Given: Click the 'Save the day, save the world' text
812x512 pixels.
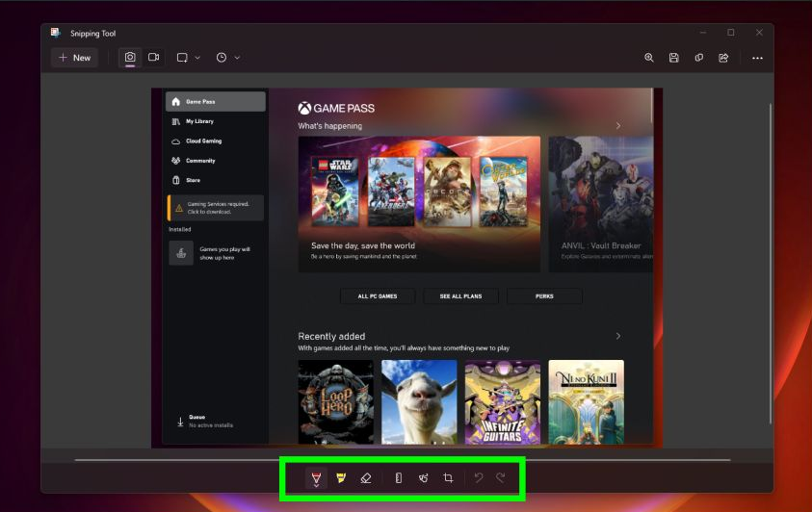Looking at the screenshot, I should tap(363, 245).
